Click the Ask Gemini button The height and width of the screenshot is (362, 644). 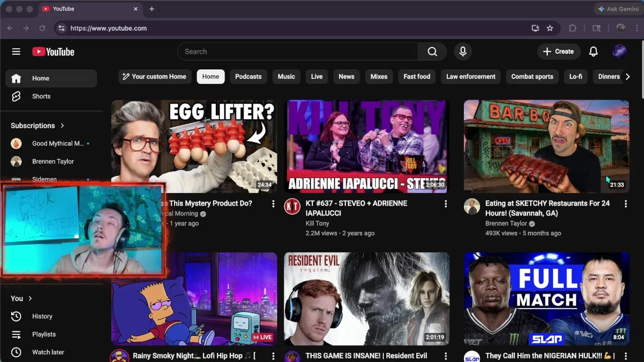point(617,9)
